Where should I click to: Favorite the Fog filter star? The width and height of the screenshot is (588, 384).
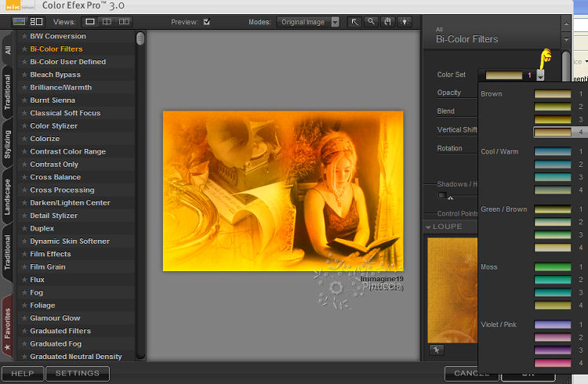[x=24, y=293]
